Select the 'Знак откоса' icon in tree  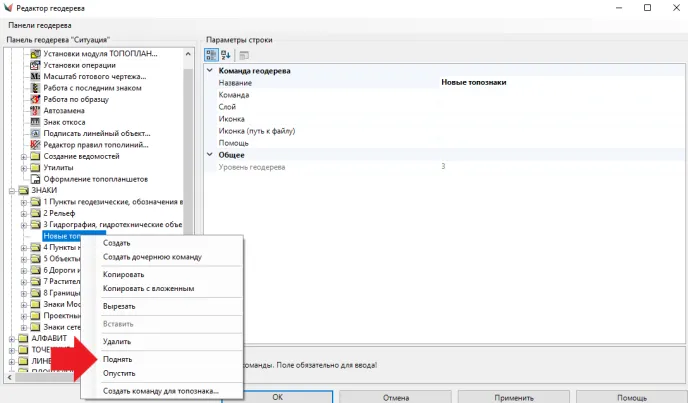click(x=36, y=121)
